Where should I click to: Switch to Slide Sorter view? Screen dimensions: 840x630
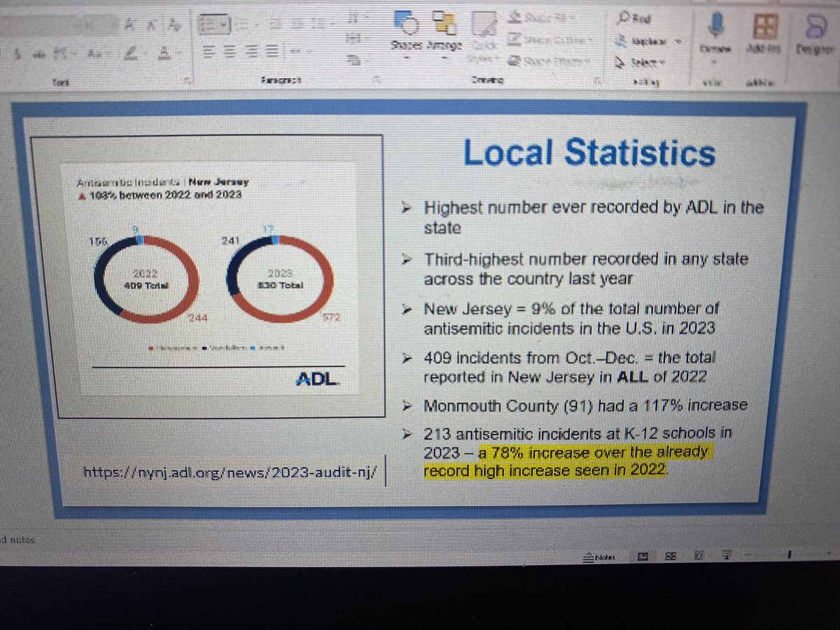tap(671, 556)
